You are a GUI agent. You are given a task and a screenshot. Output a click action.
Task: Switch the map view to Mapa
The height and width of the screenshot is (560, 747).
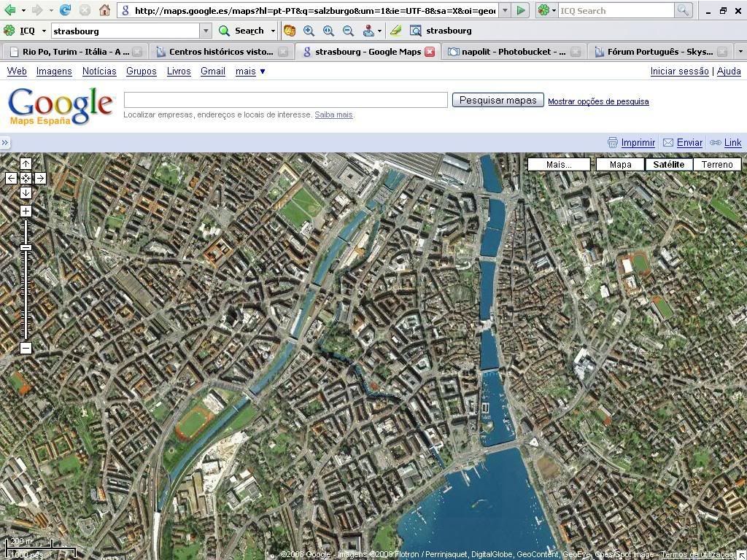tap(620, 164)
